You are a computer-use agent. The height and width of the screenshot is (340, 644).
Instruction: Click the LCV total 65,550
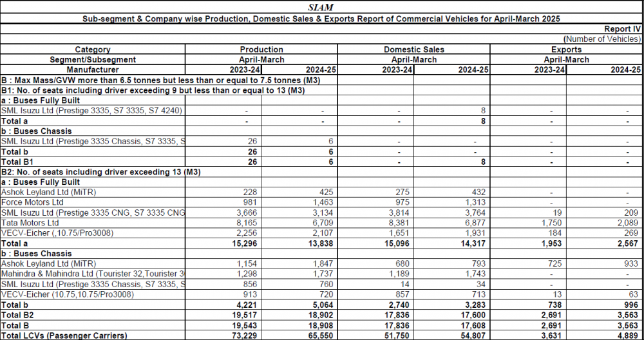(x=321, y=335)
